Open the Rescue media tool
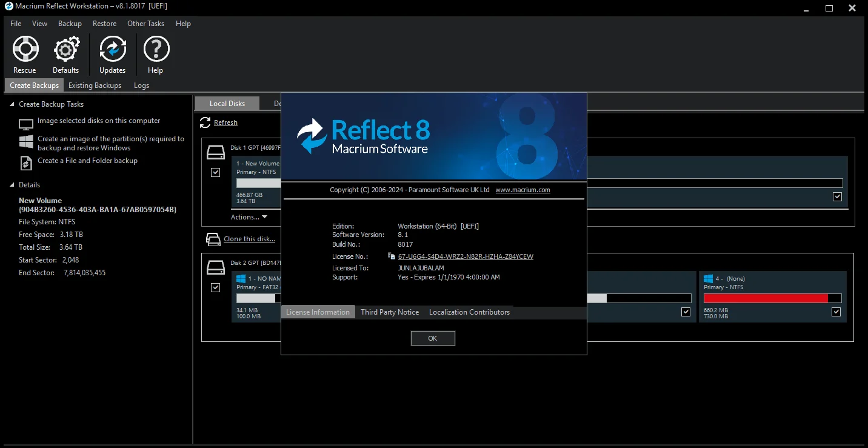The image size is (868, 448). pyautogui.click(x=25, y=50)
